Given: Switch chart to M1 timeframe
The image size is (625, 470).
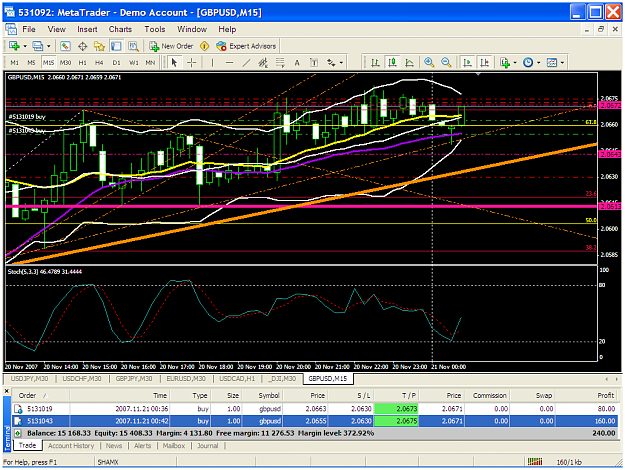Looking at the screenshot, I should (x=14, y=63).
